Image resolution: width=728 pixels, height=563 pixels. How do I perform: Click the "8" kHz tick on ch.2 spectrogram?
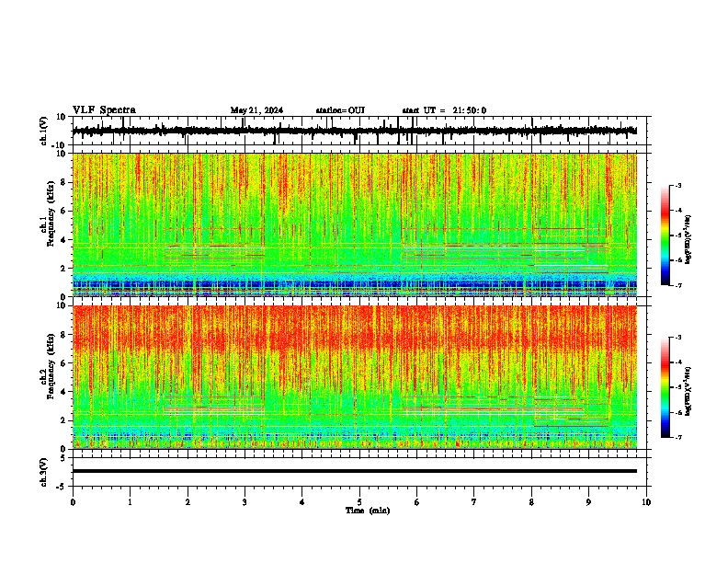point(64,335)
